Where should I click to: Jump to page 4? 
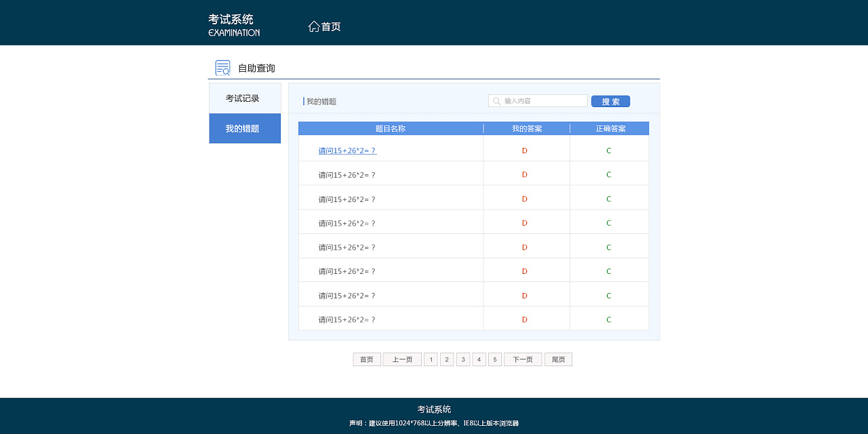[x=479, y=359]
